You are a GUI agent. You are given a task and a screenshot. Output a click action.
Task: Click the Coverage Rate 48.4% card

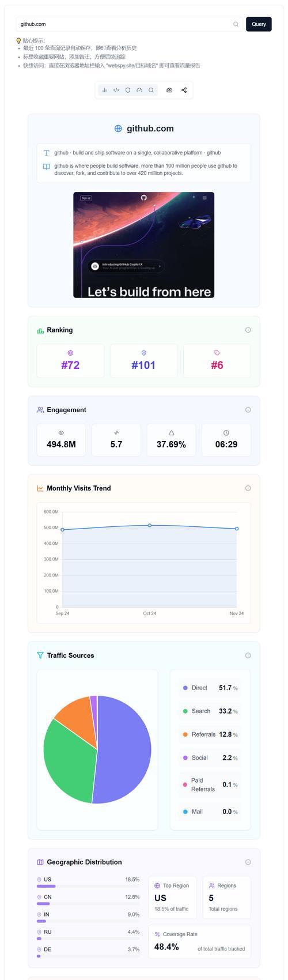(x=199, y=941)
